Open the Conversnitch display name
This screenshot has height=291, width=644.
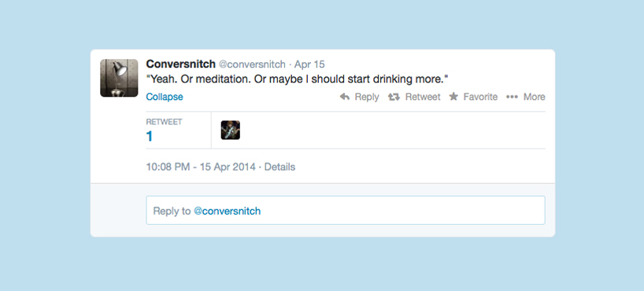181,64
